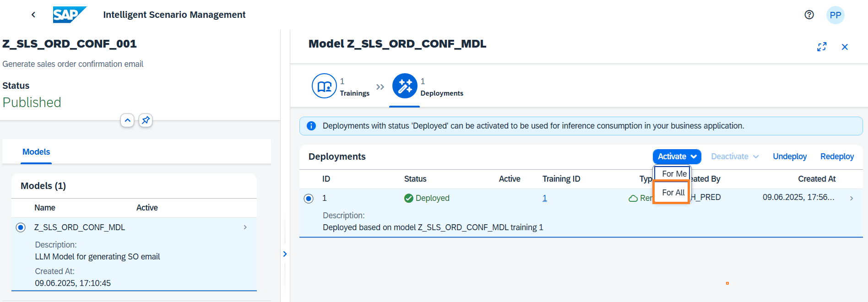Viewport: 868px width, 302px height.
Task: Close the Model Z_SLS_ORD_CONF_MDL panel
Action: [x=845, y=47]
